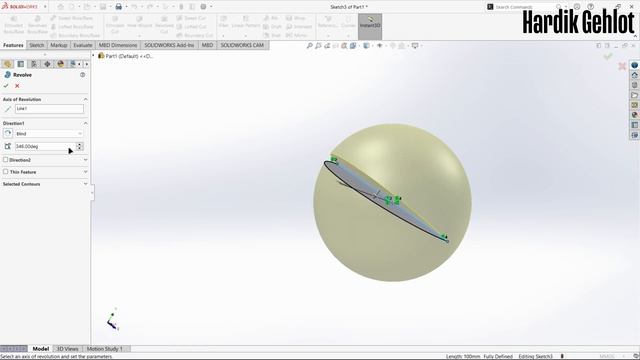The width and height of the screenshot is (640, 360).
Task: Switch to the Markup tab
Action: (59, 45)
